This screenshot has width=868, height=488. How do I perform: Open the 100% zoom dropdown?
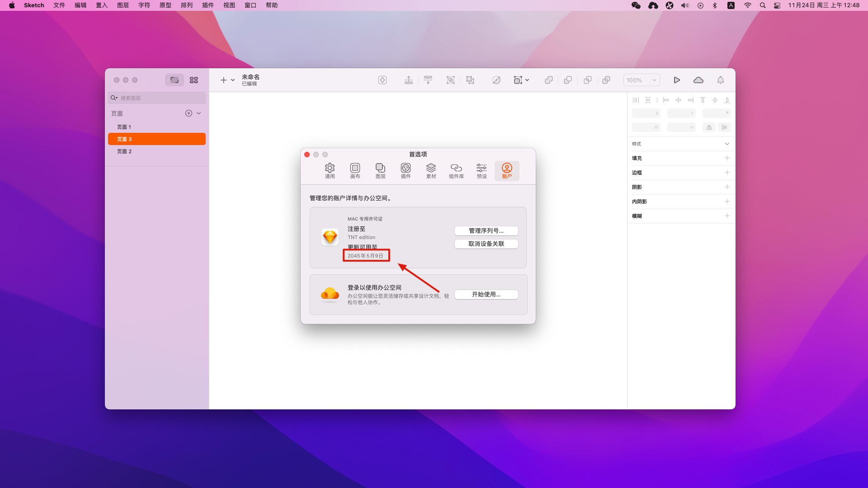(x=641, y=80)
